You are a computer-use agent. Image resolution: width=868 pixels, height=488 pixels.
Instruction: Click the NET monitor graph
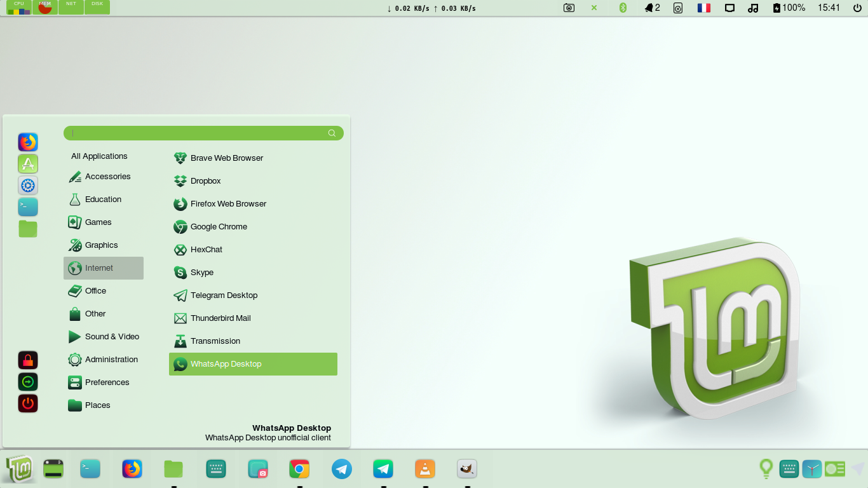click(x=71, y=8)
